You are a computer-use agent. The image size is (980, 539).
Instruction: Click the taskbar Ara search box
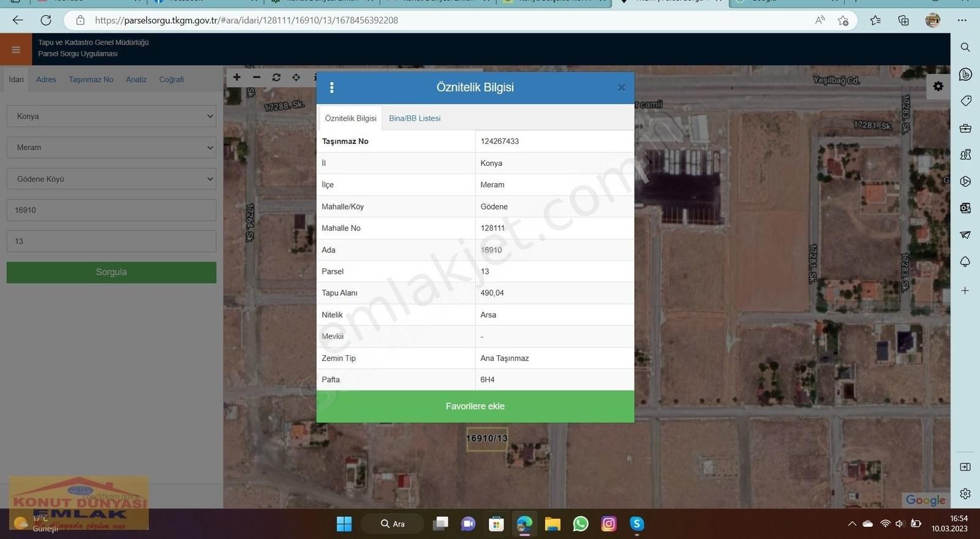click(x=393, y=524)
